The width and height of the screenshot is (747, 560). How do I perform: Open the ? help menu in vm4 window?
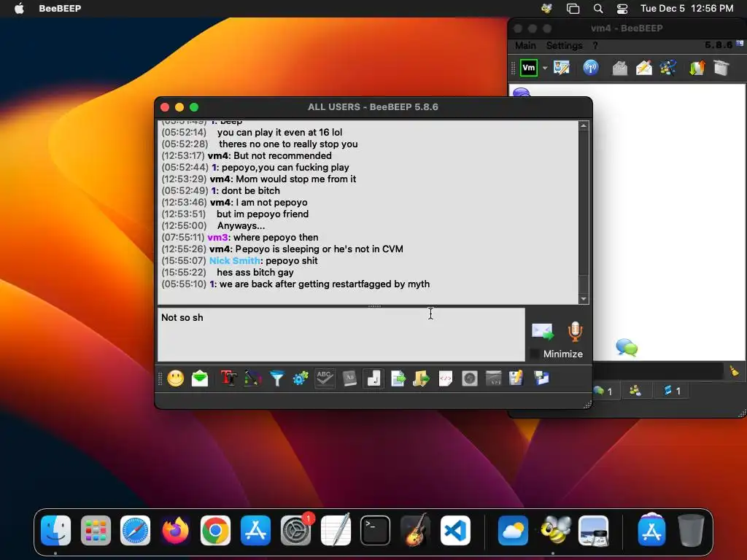pos(595,45)
